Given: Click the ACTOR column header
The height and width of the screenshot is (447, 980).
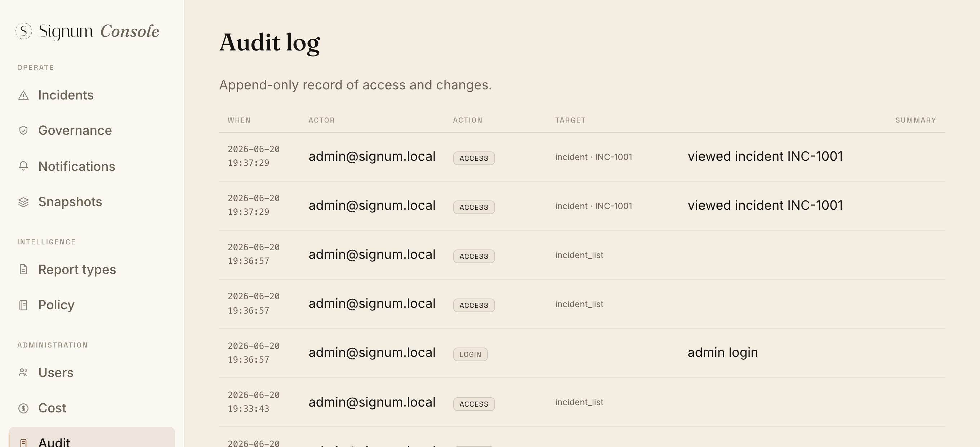Looking at the screenshot, I should 321,120.
